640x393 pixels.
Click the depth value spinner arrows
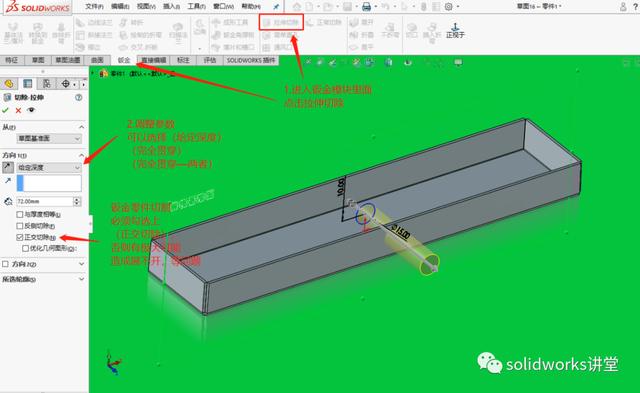point(77,201)
